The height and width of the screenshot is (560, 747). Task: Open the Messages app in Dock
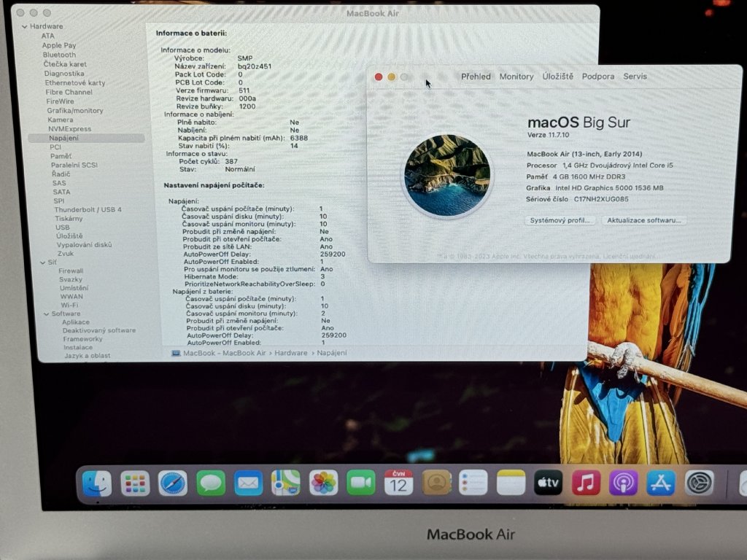click(211, 483)
